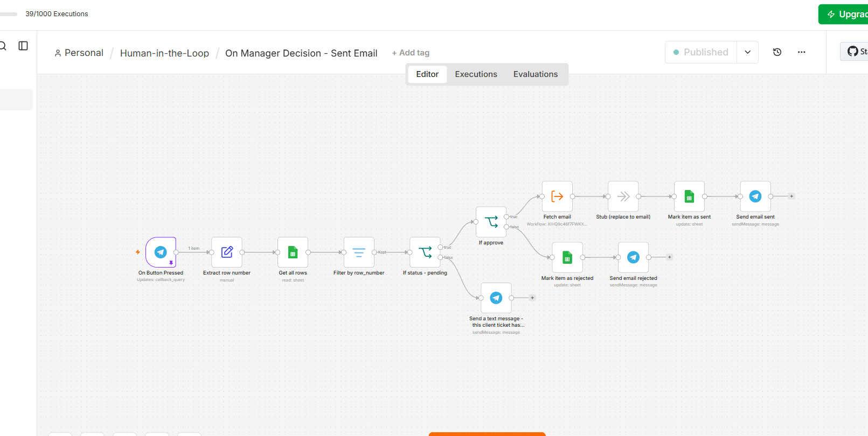Click the If status - pending true output connector
This screenshot has width=868, height=436.
pos(440,247)
